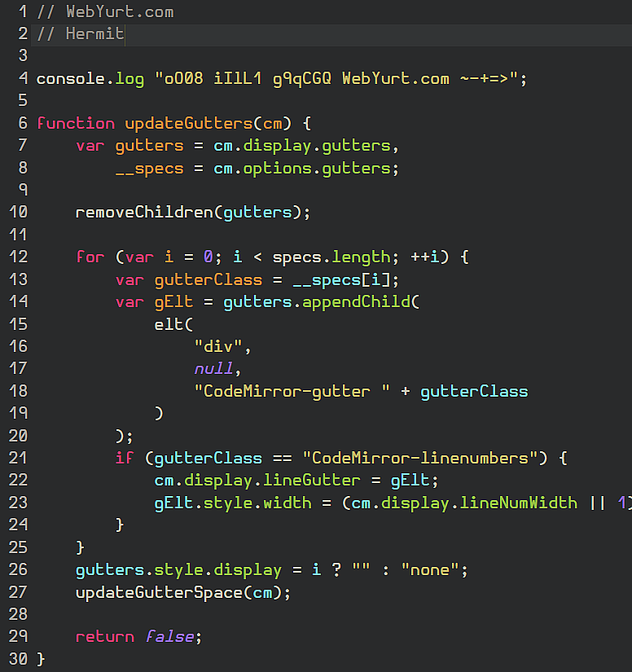
Task: Click 'gElt' variable on line 14
Action: [x=174, y=302]
